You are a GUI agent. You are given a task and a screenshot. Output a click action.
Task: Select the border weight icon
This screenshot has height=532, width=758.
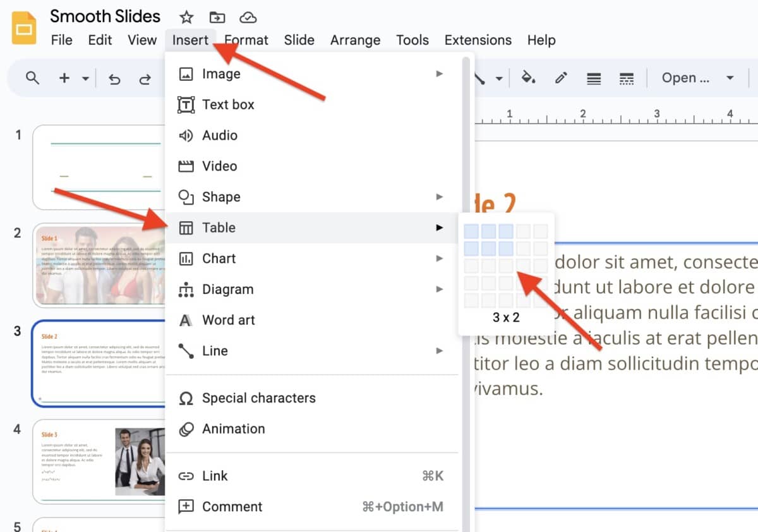(x=594, y=78)
